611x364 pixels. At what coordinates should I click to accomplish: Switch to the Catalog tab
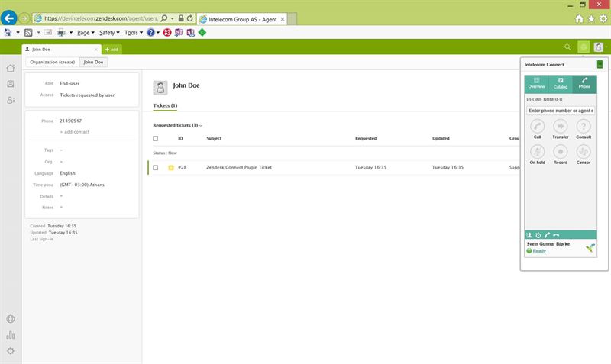[561, 83]
